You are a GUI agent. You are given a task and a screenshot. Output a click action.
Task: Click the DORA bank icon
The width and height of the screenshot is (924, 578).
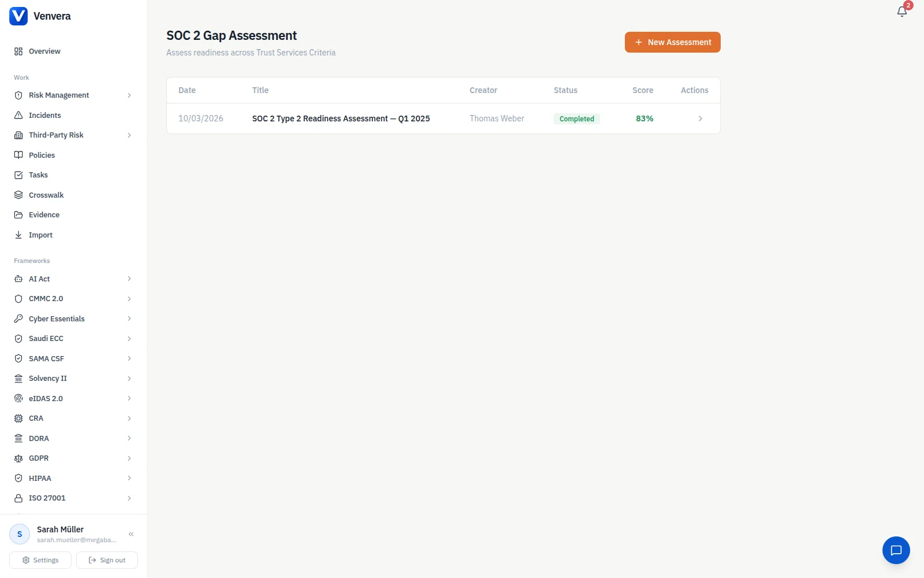click(18, 439)
